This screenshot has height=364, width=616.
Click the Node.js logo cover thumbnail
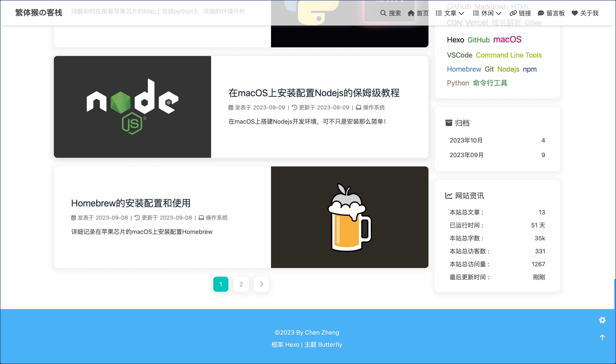(x=132, y=107)
